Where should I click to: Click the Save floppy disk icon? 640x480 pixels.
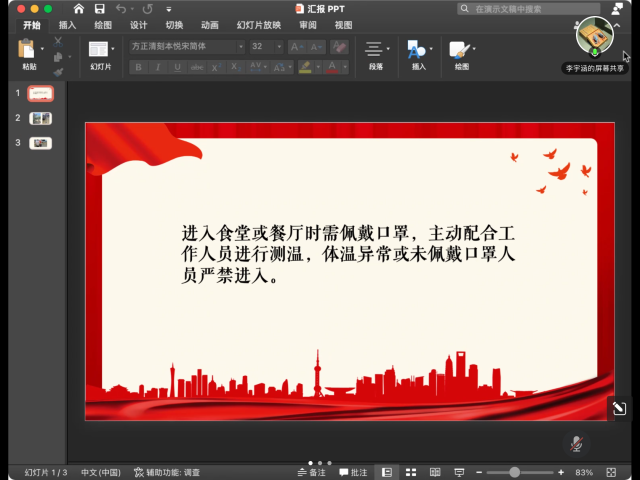pos(99,9)
